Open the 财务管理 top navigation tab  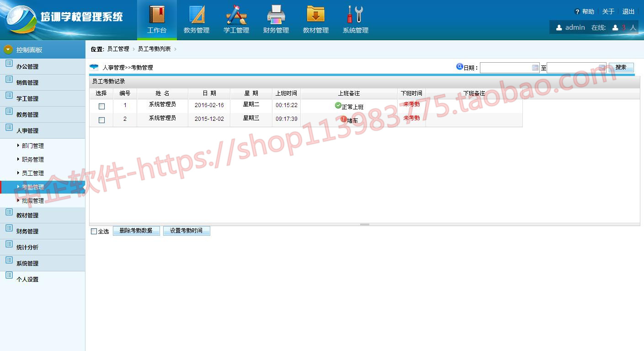pos(276,20)
